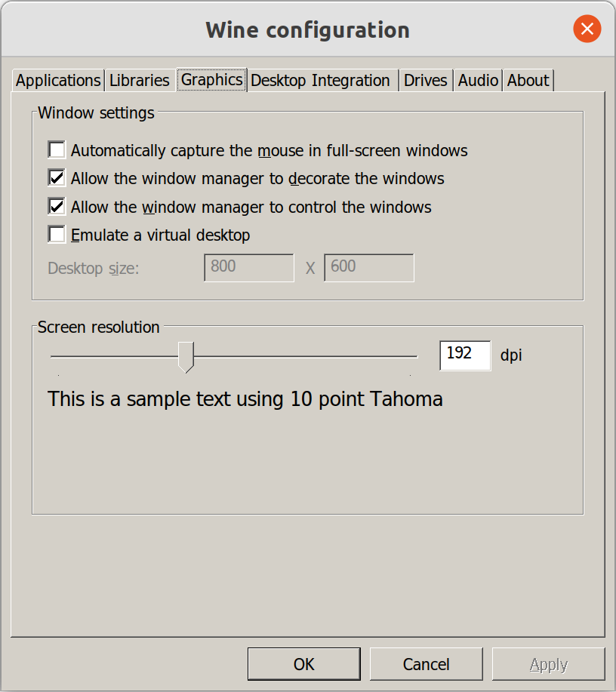Image resolution: width=616 pixels, height=692 pixels.
Task: Show the About tab
Action: click(528, 81)
